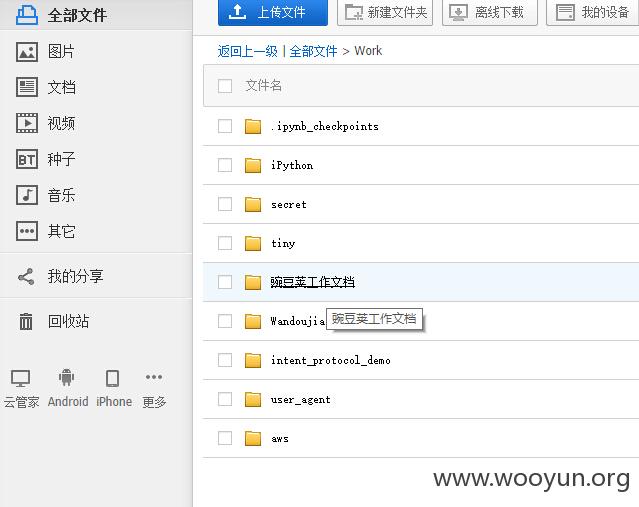Check the intent_protocol_demo folder checkbox

coord(225,360)
